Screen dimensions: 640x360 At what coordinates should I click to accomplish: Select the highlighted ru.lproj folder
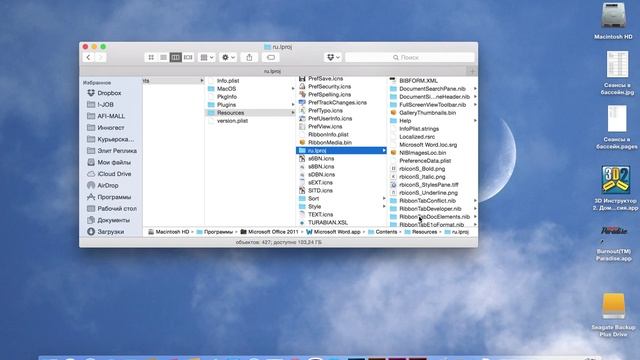pyautogui.click(x=341, y=151)
